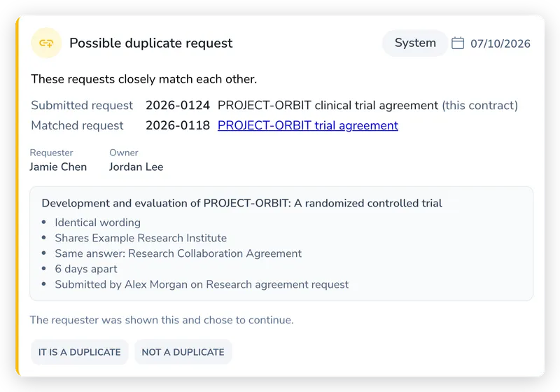Click the yellow duplicate link icon
The image size is (560, 392).
click(46, 43)
